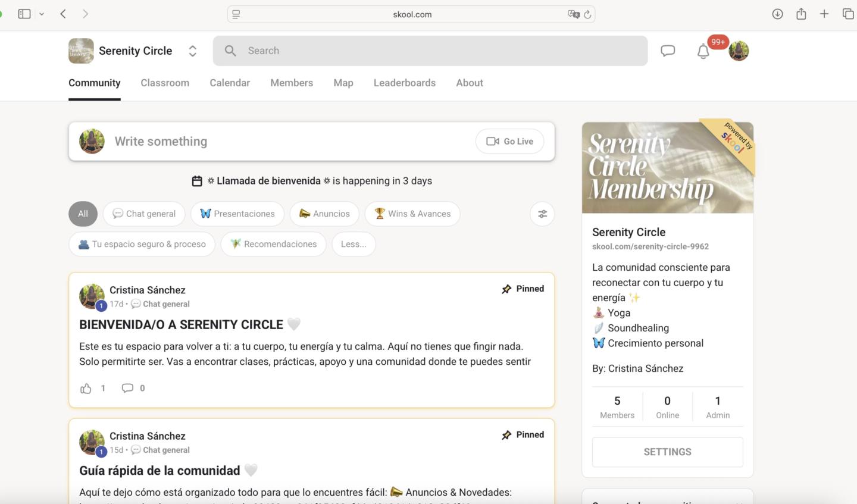Like the BIENVENIDA post with thumbs up
Viewport: 857px width, 504px height.
86,388
